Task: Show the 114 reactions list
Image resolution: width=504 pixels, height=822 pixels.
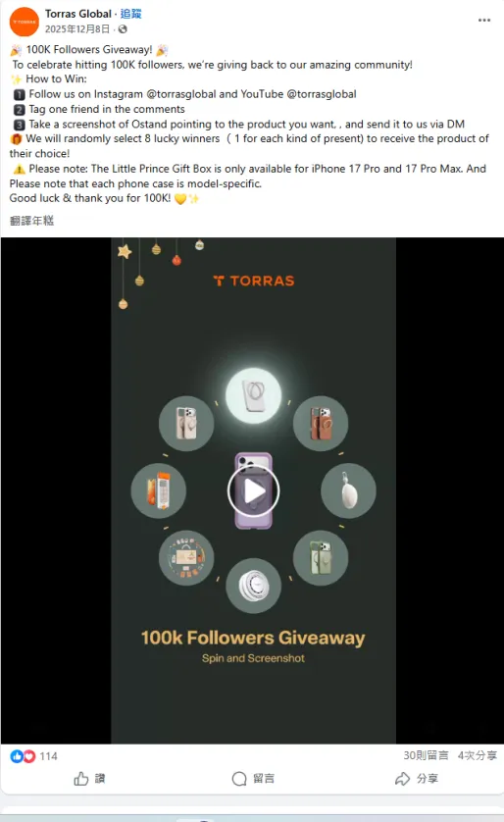Action: pyautogui.click(x=48, y=756)
